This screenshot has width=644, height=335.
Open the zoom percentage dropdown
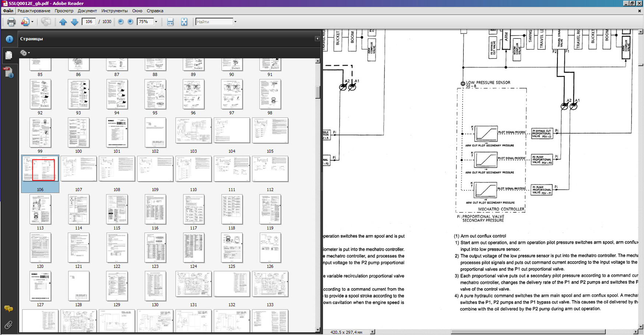pyautogui.click(x=156, y=22)
